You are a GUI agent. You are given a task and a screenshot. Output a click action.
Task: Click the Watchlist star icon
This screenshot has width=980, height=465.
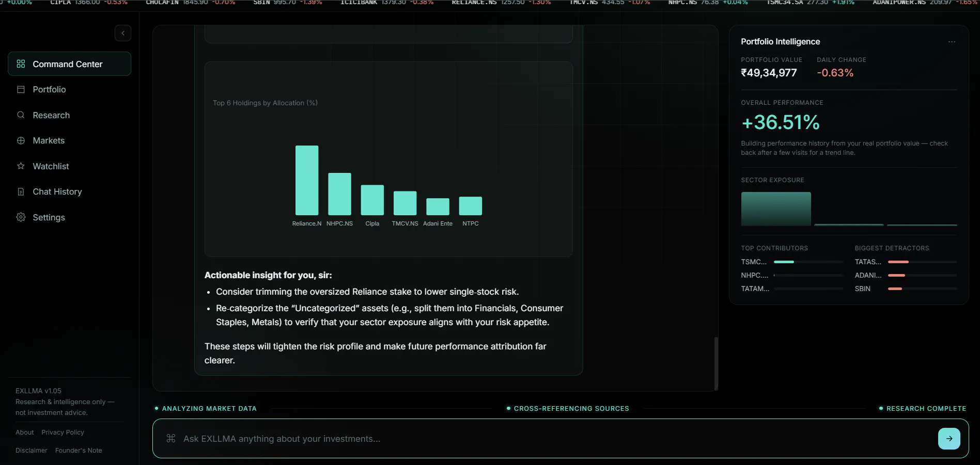click(21, 166)
